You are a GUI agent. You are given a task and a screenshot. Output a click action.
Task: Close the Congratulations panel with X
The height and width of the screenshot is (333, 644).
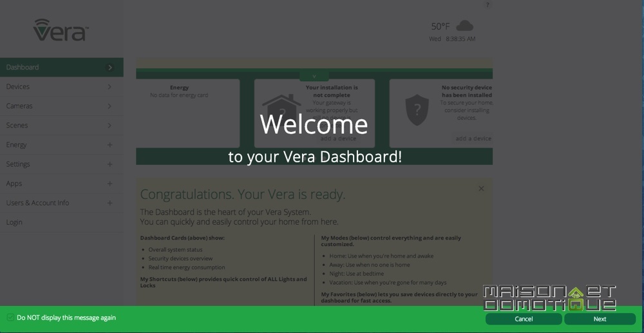(x=481, y=189)
